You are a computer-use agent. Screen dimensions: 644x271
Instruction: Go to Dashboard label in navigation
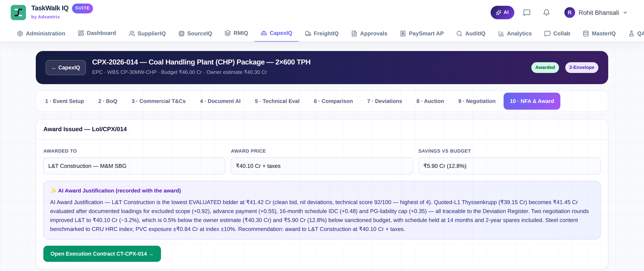101,33
